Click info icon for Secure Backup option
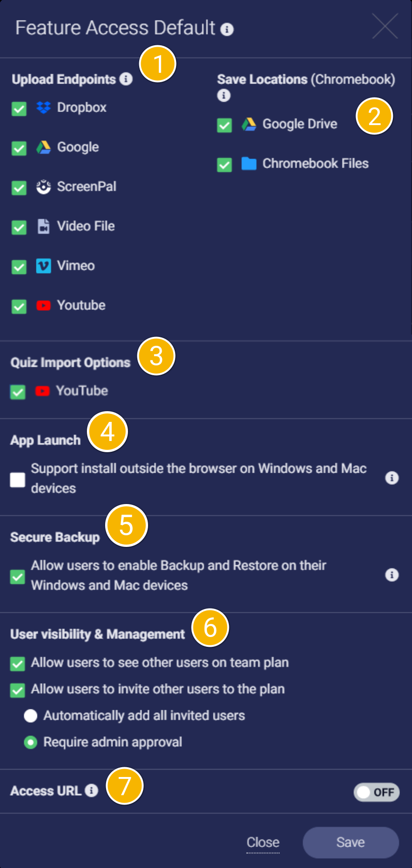The image size is (412, 868). coord(392,575)
